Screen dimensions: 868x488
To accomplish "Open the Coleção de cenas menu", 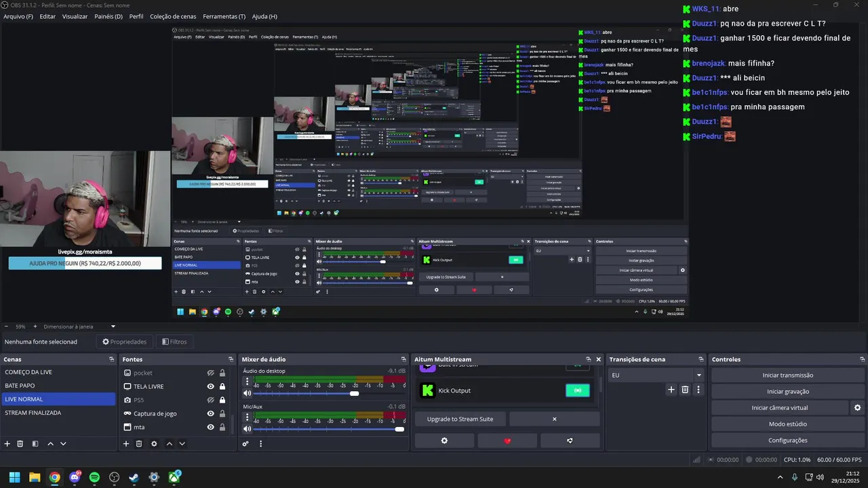I will pyautogui.click(x=173, y=16).
